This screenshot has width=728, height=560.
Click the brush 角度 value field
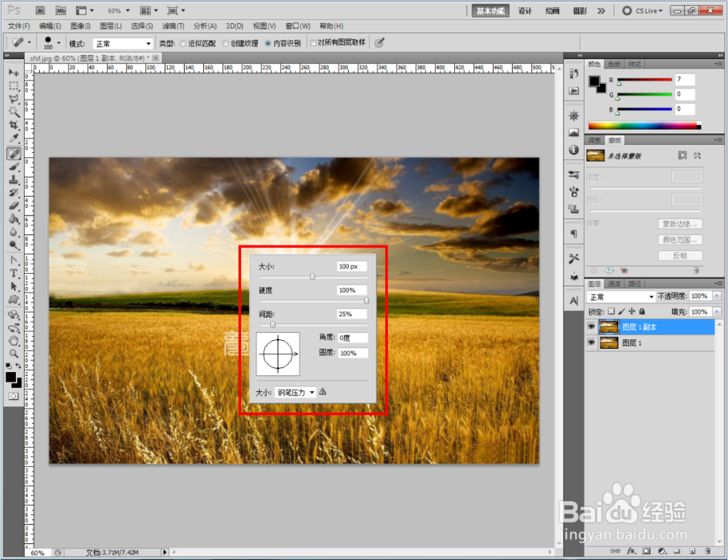[x=353, y=338]
